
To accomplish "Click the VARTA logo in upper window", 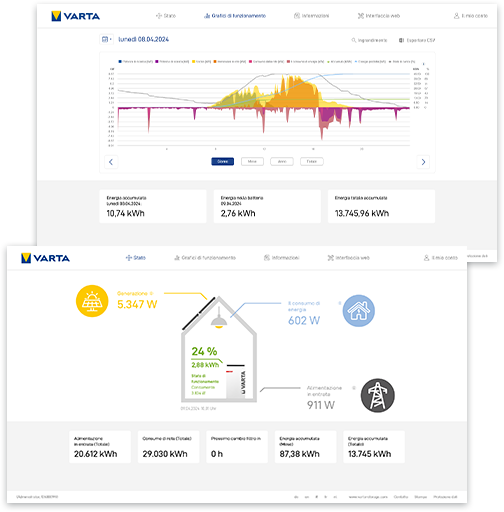I will pos(76,16).
